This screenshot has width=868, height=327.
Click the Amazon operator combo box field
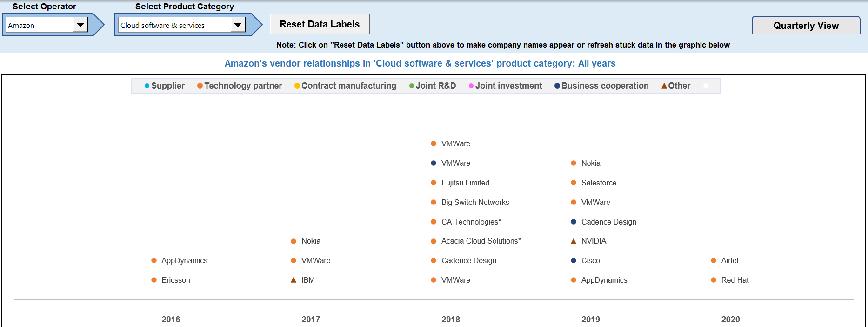coord(40,25)
